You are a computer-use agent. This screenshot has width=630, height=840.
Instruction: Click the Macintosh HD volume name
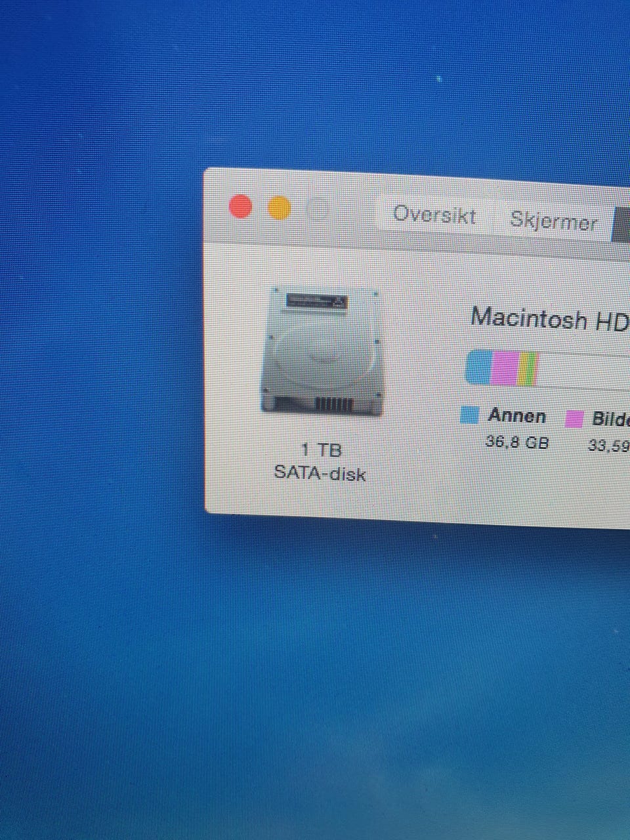[x=550, y=319]
